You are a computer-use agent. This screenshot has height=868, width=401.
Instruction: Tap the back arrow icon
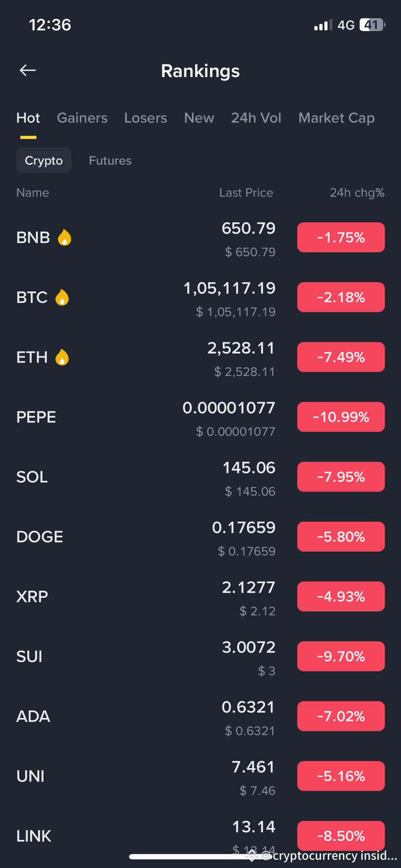[x=28, y=71]
